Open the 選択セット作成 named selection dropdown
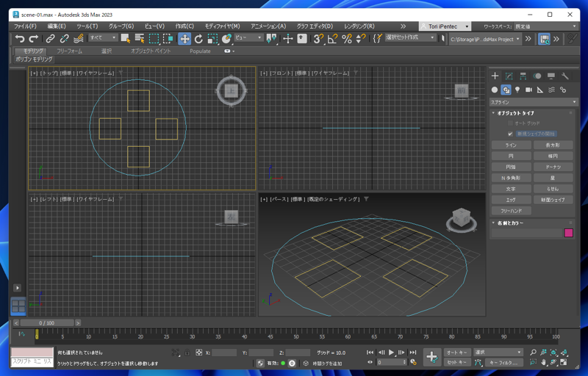Viewport: 588px width, 376px height. 410,37
